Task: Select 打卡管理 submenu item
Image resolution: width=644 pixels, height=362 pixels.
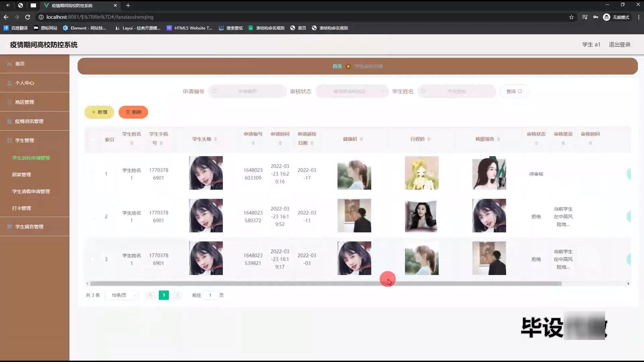Action: [21, 208]
